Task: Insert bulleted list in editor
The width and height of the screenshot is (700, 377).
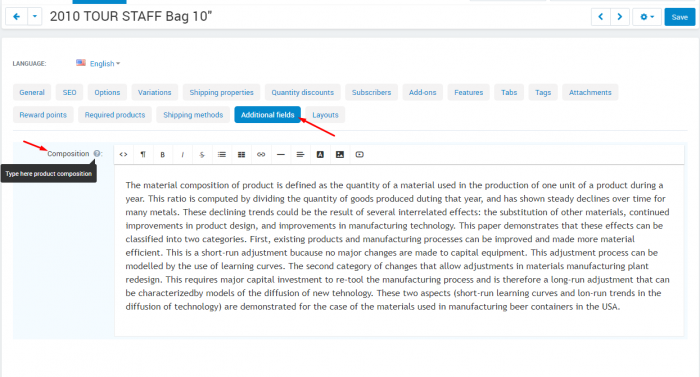Action: click(221, 155)
